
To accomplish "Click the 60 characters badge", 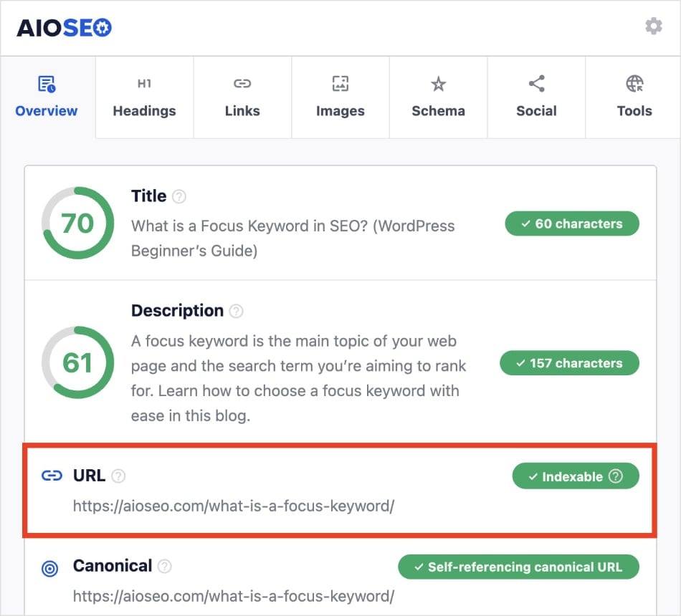I will click(x=571, y=223).
